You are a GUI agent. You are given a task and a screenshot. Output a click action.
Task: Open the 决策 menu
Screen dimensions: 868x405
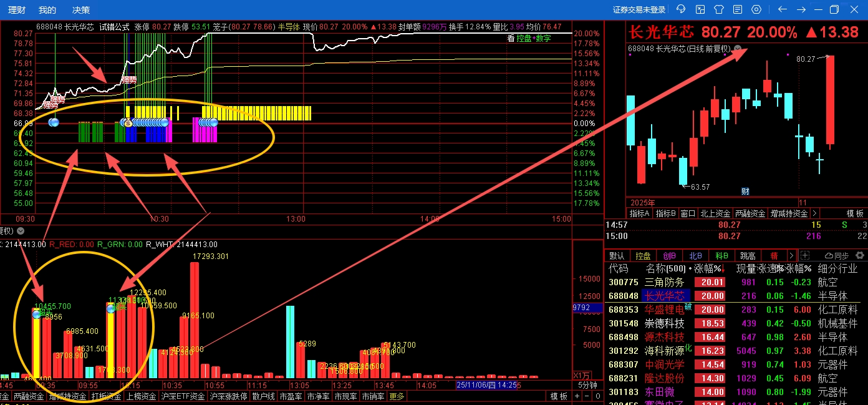coord(81,10)
